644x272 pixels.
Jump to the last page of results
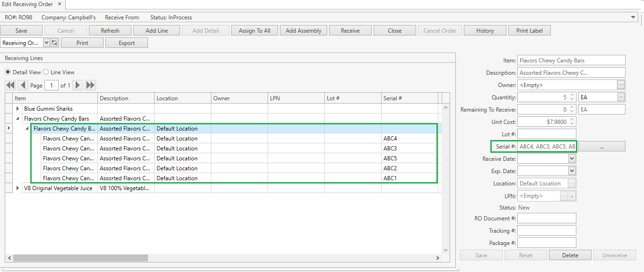click(90, 85)
